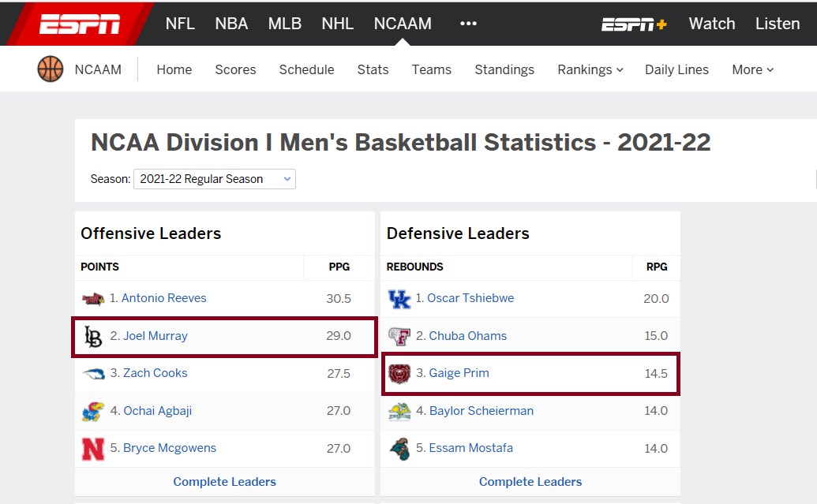The image size is (817, 504).
Task: Go to MLB section
Action: point(285,24)
